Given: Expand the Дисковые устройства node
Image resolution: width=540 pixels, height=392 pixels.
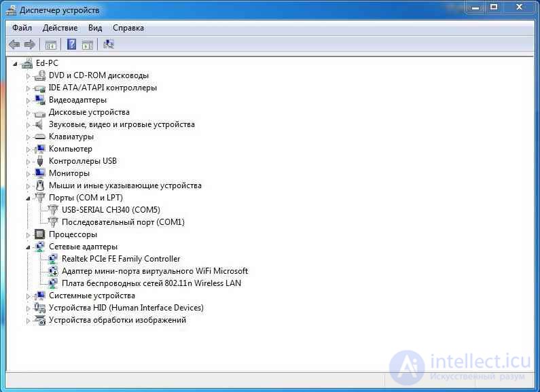Looking at the screenshot, I should click(x=28, y=113).
